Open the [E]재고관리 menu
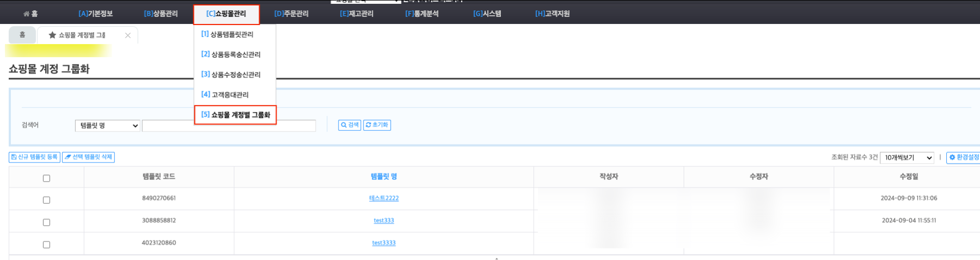The image size is (980, 260). 357,14
